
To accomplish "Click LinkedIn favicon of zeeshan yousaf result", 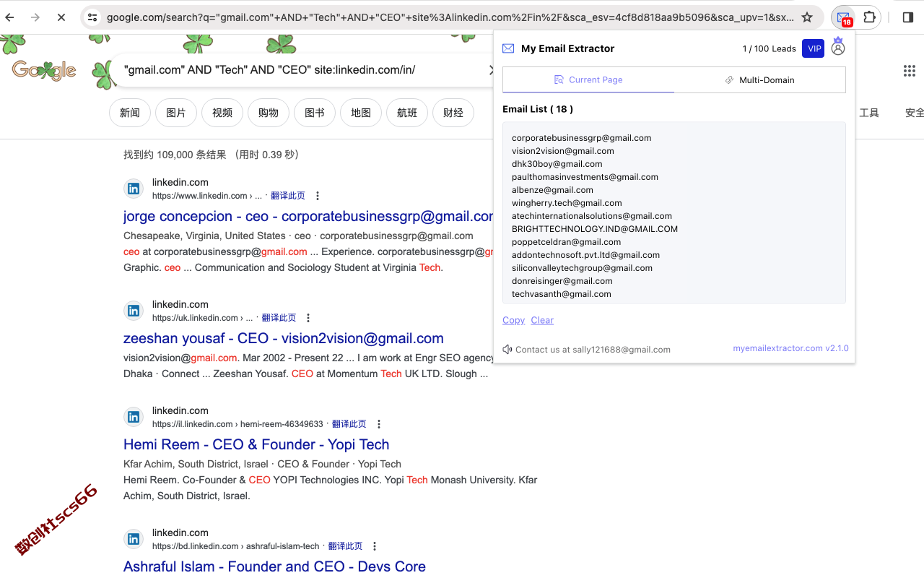I will pos(134,311).
